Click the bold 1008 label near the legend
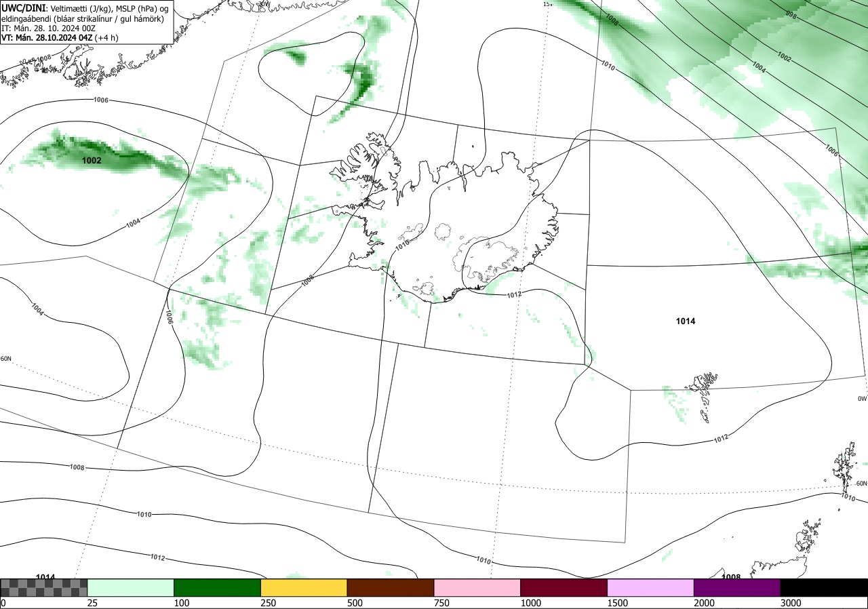This screenshot has width=868, height=609. pyautogui.click(x=731, y=576)
